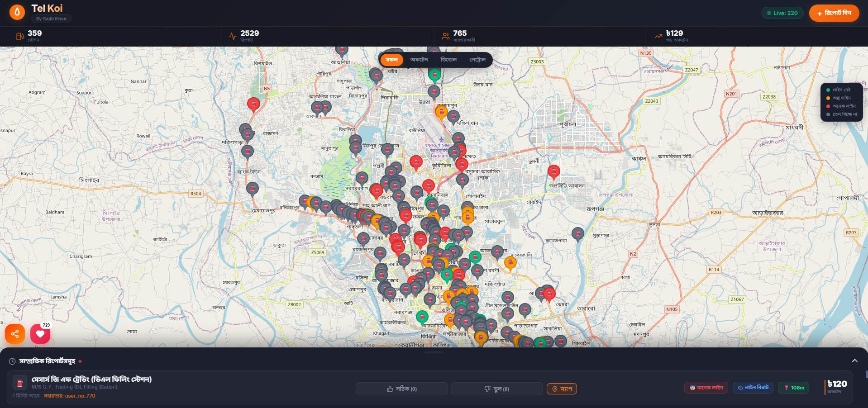The width and height of the screenshot is (868, 408).
Task: Click the orange share icon button
Action: pyautogui.click(x=15, y=334)
